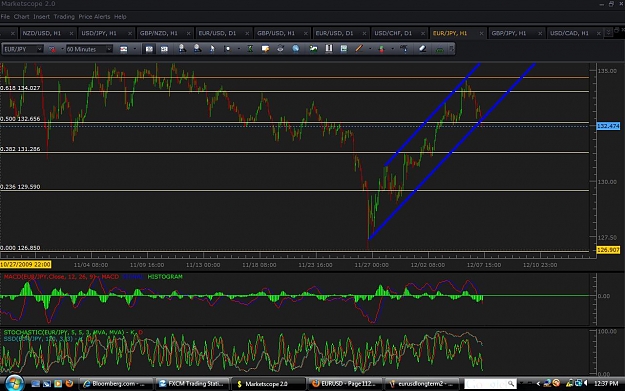
Task: Click the crosshair marker tool icon
Action: pyautogui.click(x=227, y=49)
